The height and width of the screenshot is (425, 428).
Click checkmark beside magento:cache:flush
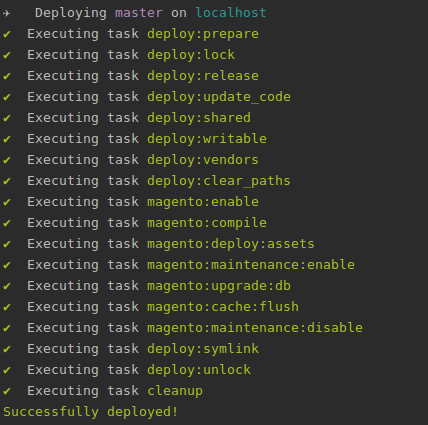tap(7, 307)
